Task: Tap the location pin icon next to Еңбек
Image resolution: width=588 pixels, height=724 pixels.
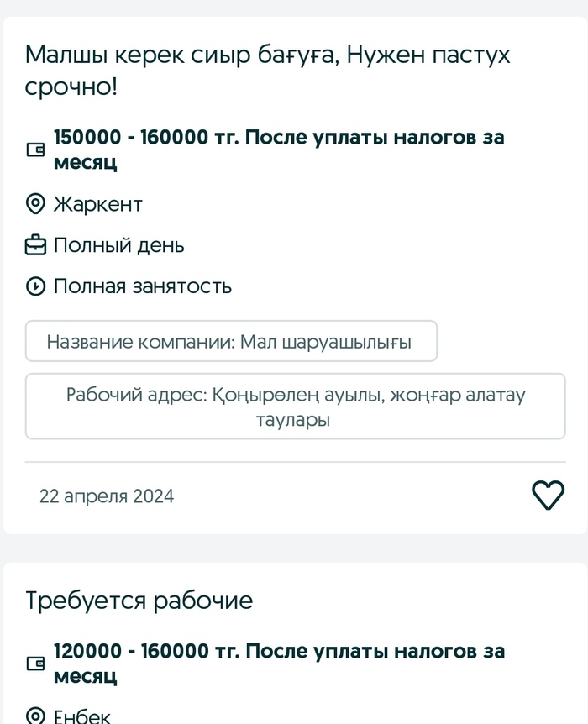Action: coord(35,716)
